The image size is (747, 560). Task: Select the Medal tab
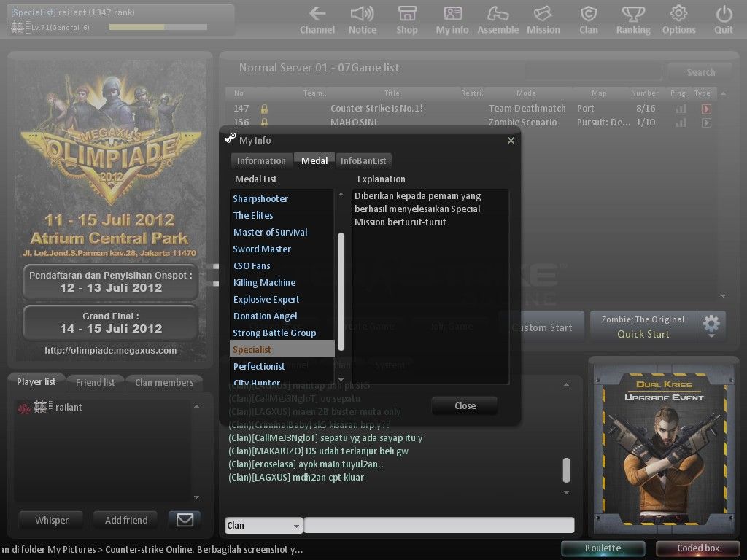tap(314, 161)
